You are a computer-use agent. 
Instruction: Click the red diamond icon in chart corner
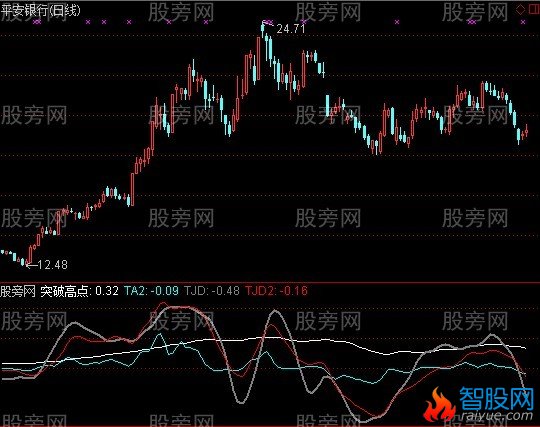coord(520,9)
